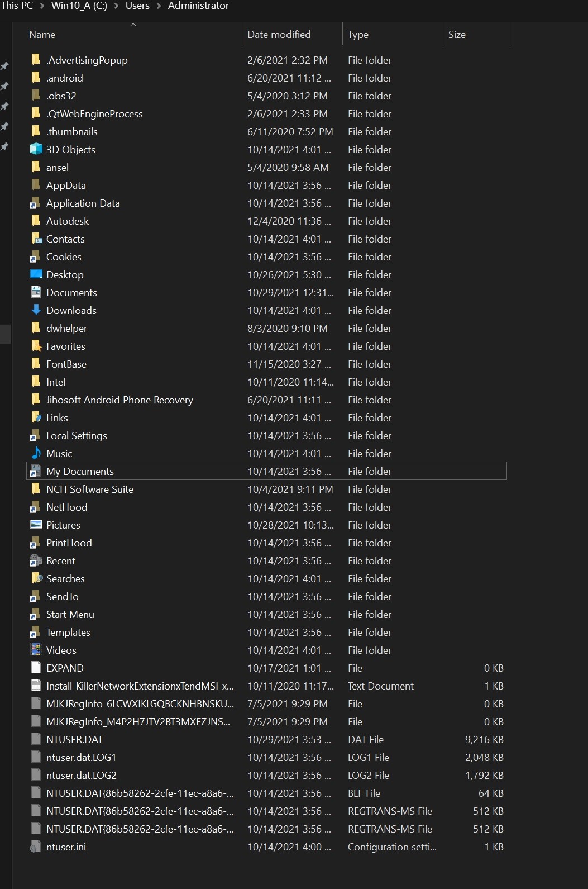Image resolution: width=588 pixels, height=889 pixels.
Task: Open breadcrumb chevron before Administrator
Action: tap(159, 6)
